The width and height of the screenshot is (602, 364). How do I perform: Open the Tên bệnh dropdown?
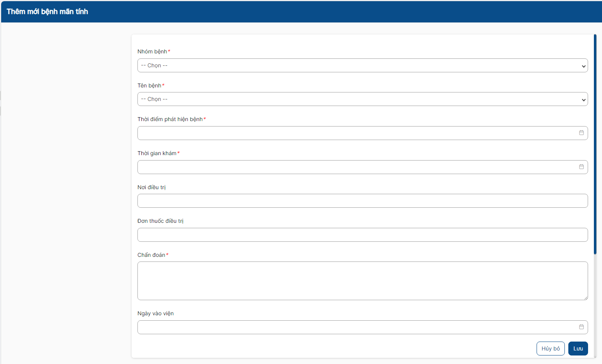tap(362, 99)
